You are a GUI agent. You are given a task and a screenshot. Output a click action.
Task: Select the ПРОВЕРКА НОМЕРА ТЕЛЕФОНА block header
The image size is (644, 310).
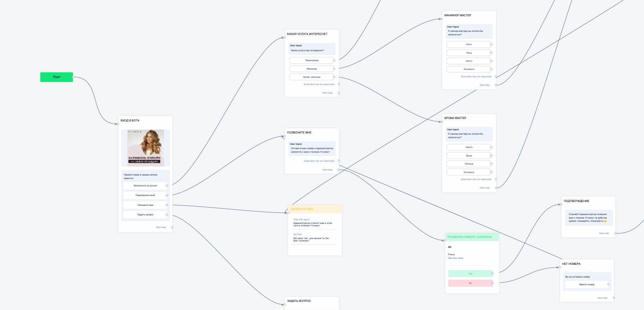coord(472,237)
